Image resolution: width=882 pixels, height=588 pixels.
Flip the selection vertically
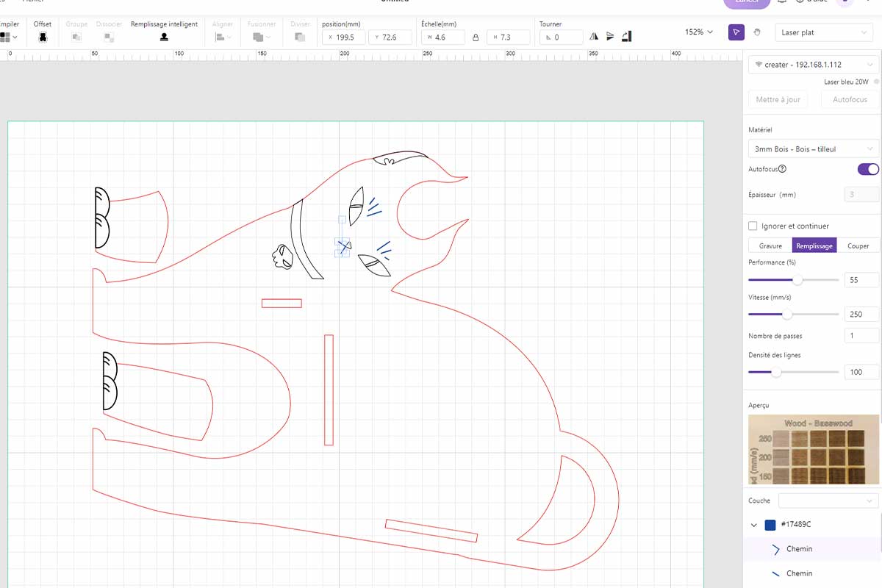[x=610, y=37]
